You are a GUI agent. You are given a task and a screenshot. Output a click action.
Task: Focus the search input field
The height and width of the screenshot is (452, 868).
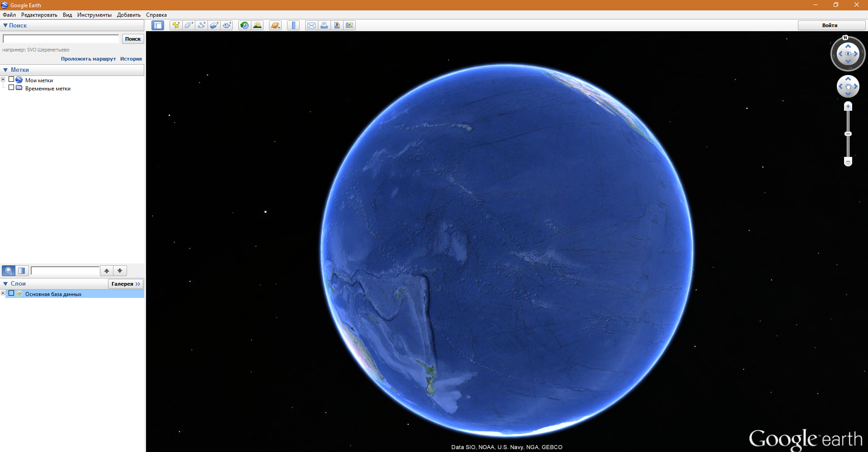click(x=61, y=39)
